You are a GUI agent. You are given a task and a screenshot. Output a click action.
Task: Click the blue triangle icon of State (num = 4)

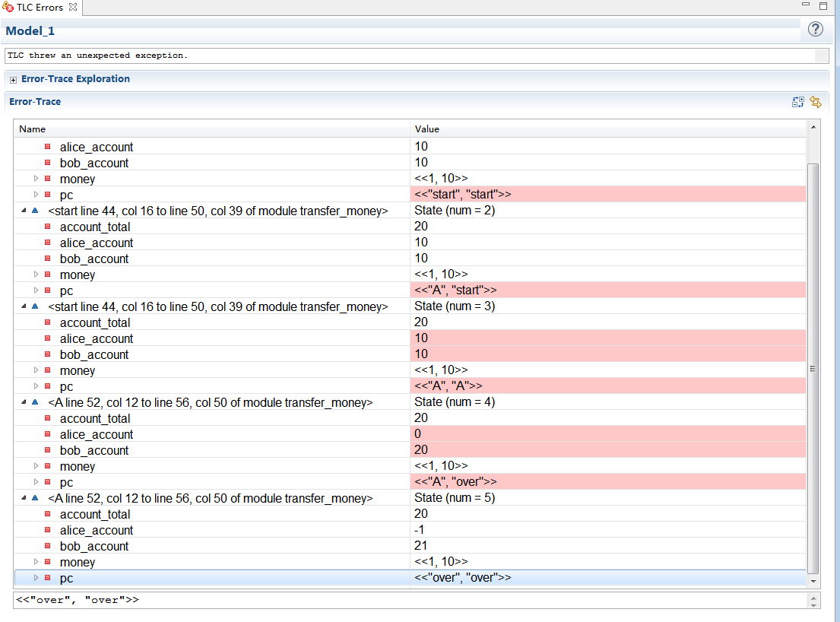pyautogui.click(x=35, y=401)
